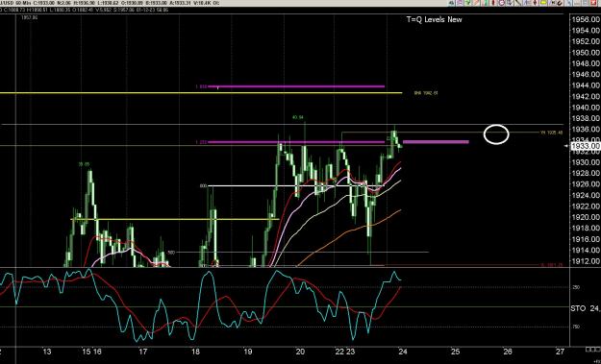Image resolution: width=601 pixels, height=364 pixels.
Task: Click date label 24 on time axis
Action: click(x=403, y=352)
